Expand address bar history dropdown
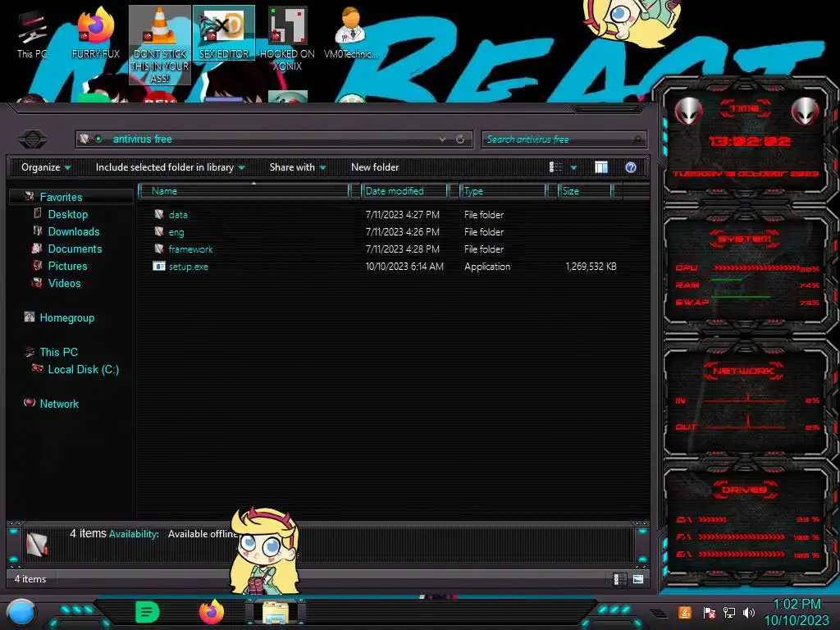 (442, 139)
